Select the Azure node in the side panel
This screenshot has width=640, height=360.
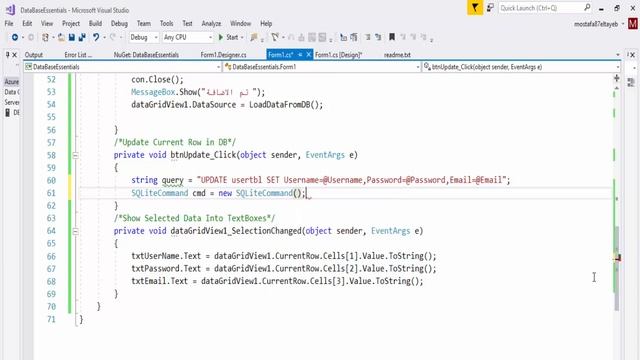11,82
